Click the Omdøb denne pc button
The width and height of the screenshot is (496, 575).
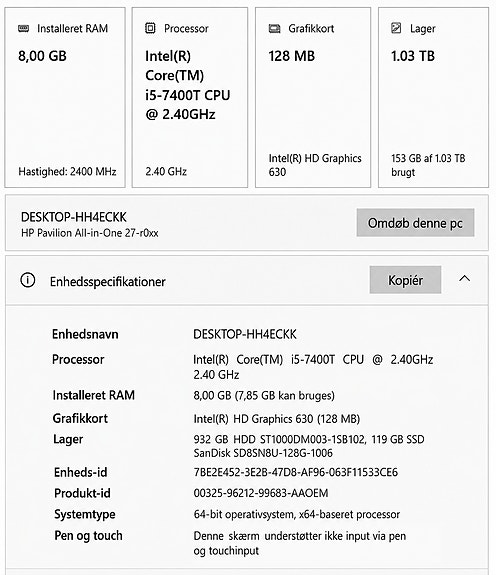(415, 223)
